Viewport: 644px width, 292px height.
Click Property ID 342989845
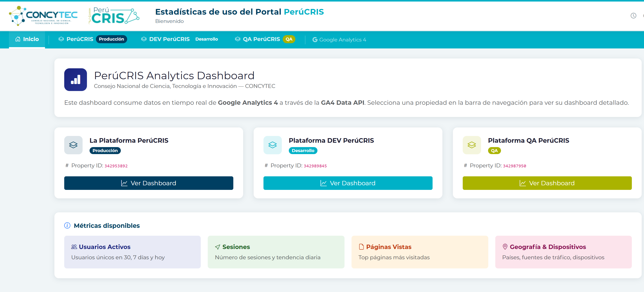pyautogui.click(x=315, y=166)
